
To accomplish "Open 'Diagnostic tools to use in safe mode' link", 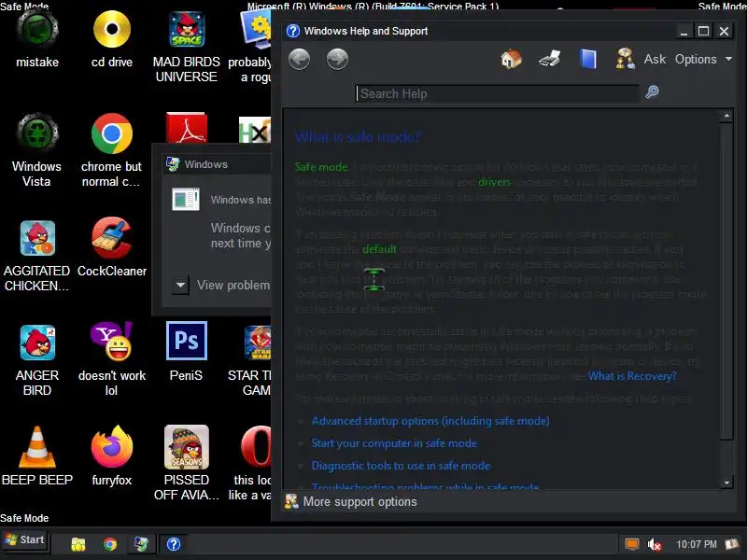I will (401, 466).
